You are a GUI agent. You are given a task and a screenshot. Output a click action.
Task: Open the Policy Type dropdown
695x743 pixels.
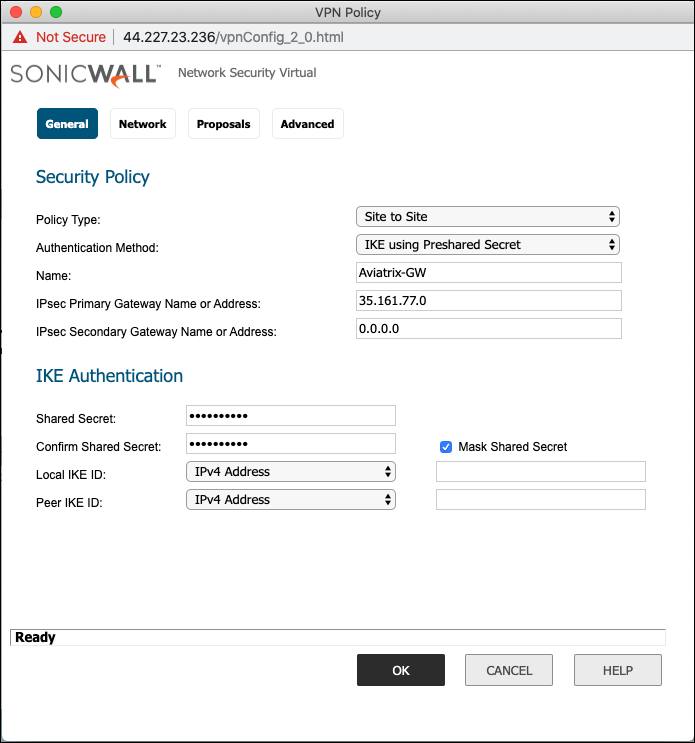488,217
